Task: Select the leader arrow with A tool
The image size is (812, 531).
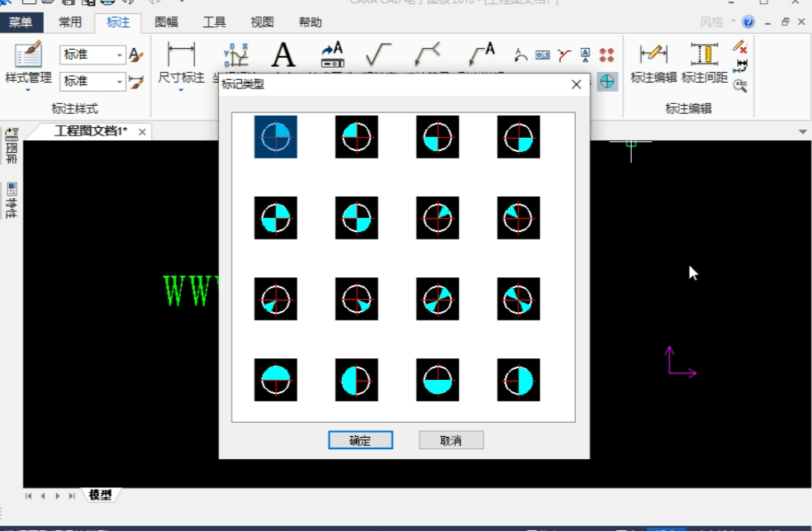Action: click(482, 55)
